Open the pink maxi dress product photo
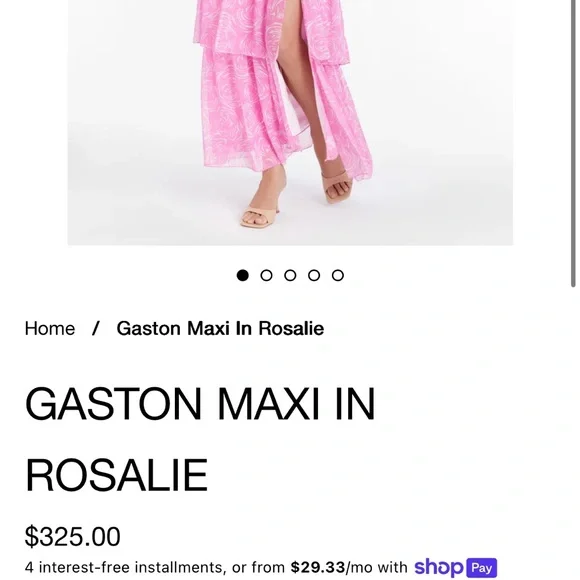580x580 pixels. (290, 122)
